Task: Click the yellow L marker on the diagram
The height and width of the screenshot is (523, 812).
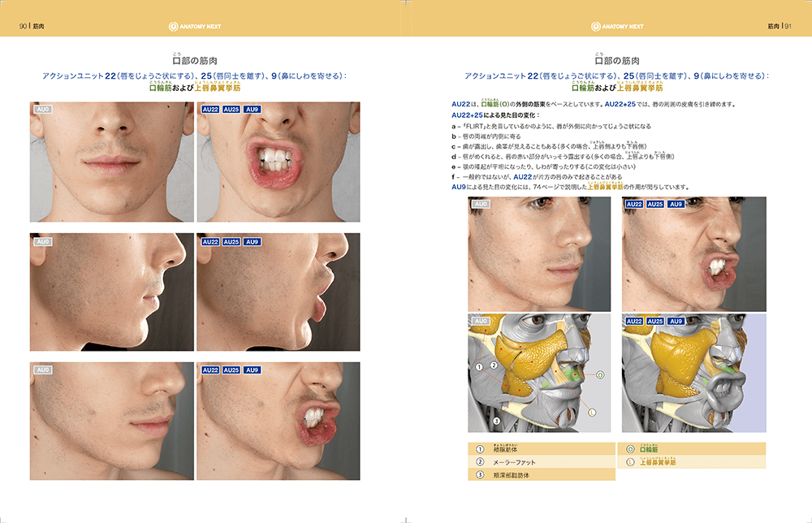Action: click(x=592, y=413)
